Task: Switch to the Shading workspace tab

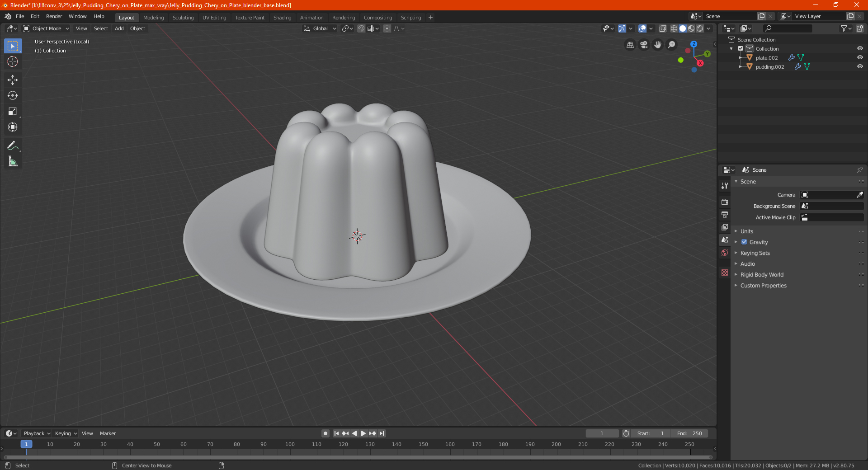Action: 282,18
